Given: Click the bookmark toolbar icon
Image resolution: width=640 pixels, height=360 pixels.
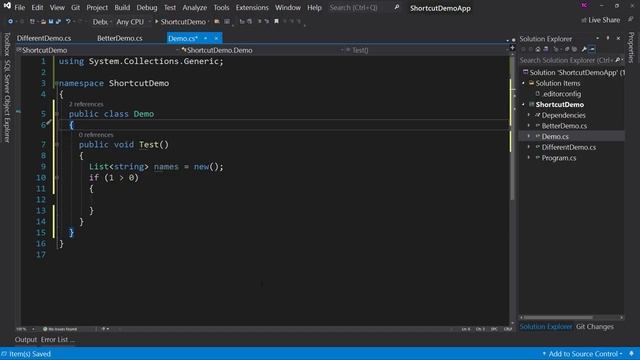Looking at the screenshot, I should [276, 21].
